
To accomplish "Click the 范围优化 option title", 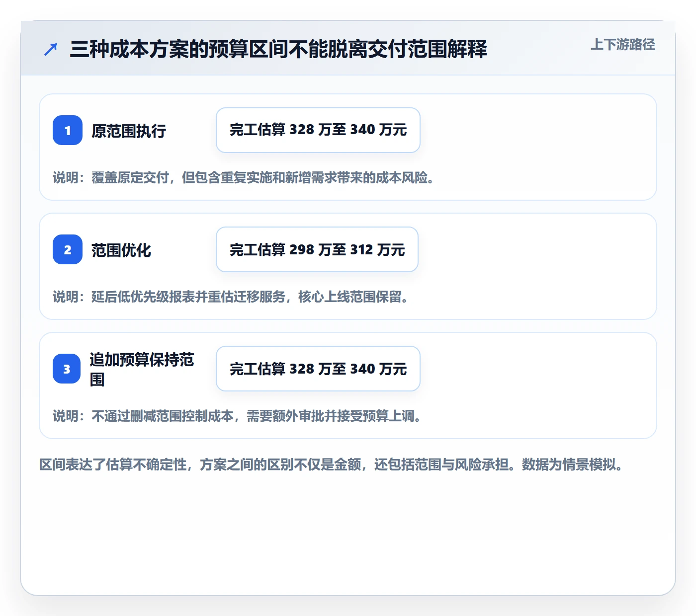I will click(x=121, y=250).
